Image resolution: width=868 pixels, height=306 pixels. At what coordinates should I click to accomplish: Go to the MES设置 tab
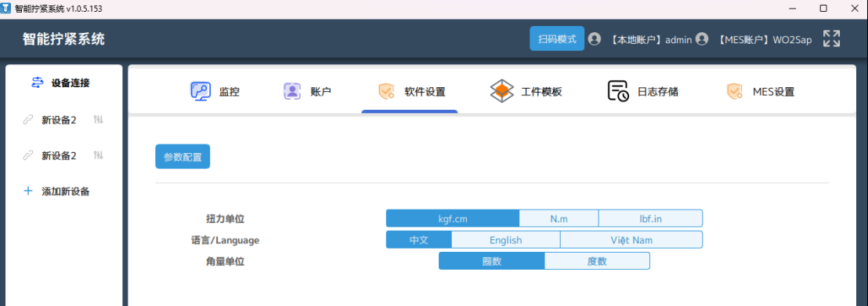tap(761, 92)
